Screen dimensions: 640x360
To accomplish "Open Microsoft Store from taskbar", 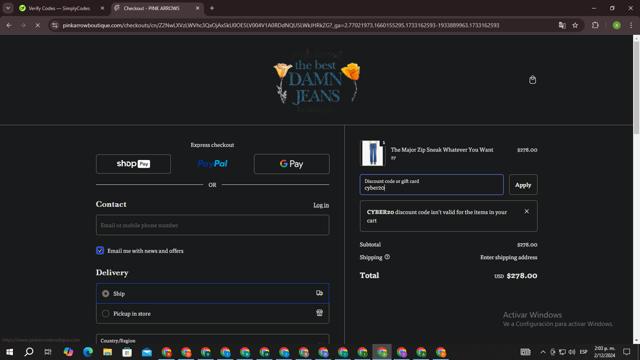I will pos(127,352).
